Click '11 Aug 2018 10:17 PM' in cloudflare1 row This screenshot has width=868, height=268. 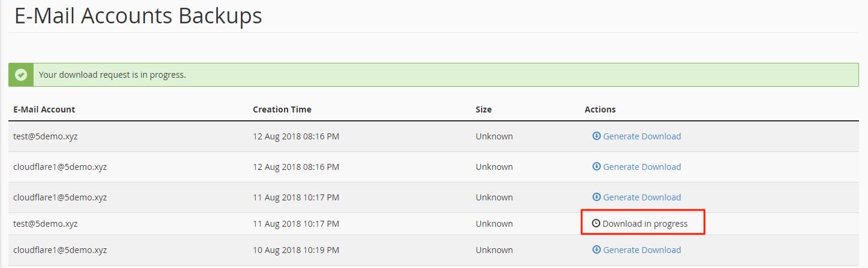click(x=296, y=197)
